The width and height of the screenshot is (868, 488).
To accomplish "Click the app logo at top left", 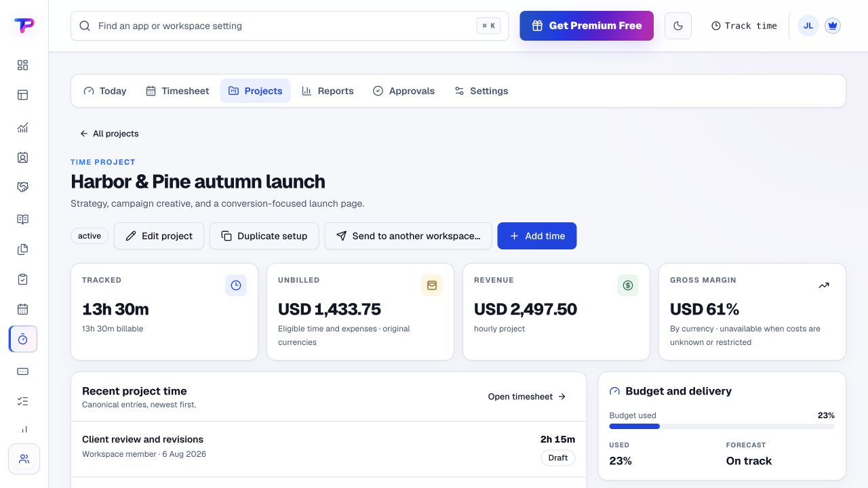I will 24,26.
